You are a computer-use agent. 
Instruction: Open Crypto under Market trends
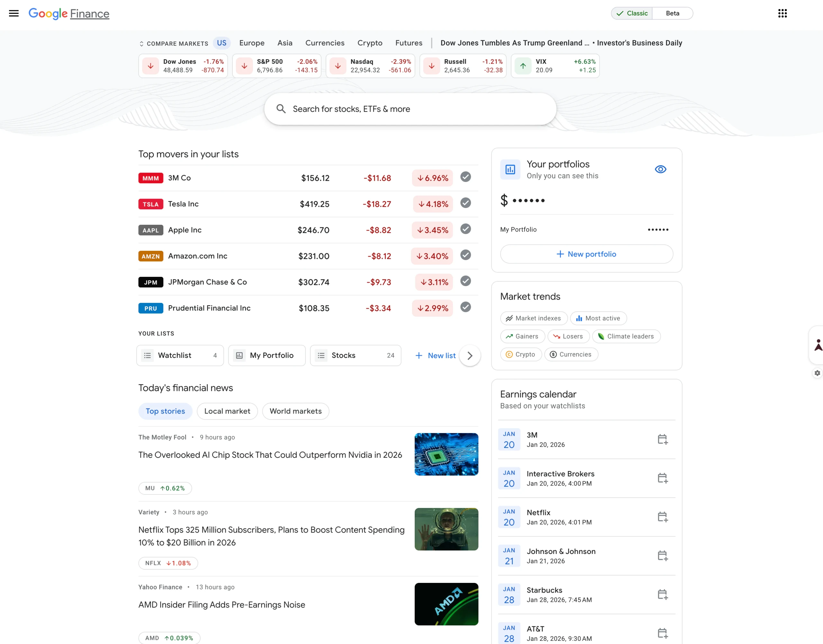tap(521, 354)
